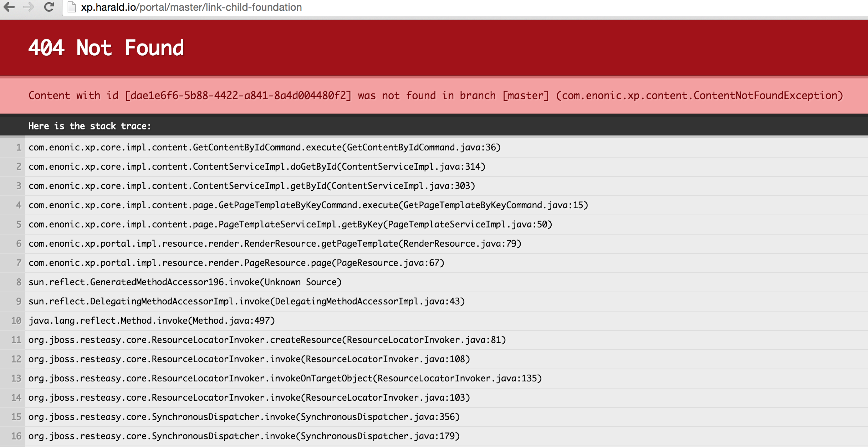Click the browser forward arrow
Screen dimensions: 868x447
(x=29, y=7)
